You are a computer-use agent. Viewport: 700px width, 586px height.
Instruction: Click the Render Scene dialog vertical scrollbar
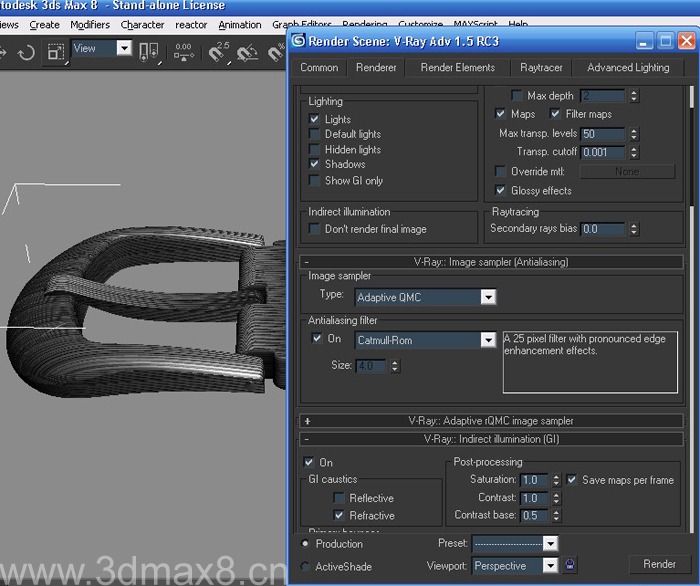point(692,308)
